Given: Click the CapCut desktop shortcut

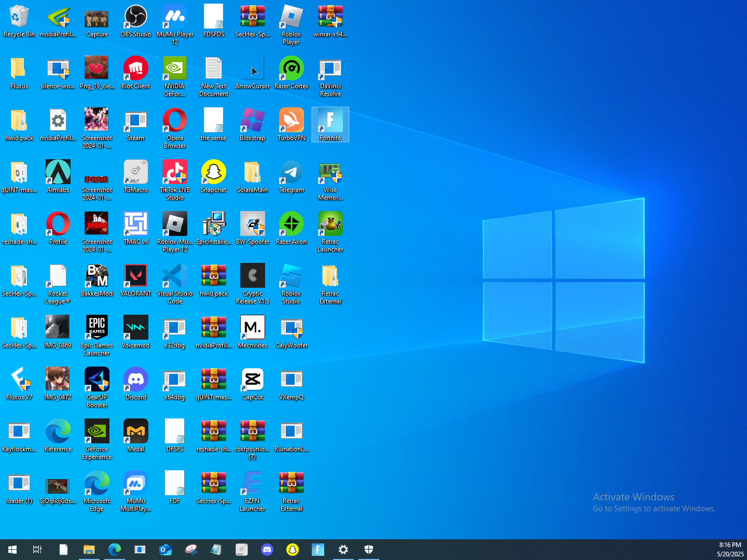Looking at the screenshot, I should (x=253, y=380).
